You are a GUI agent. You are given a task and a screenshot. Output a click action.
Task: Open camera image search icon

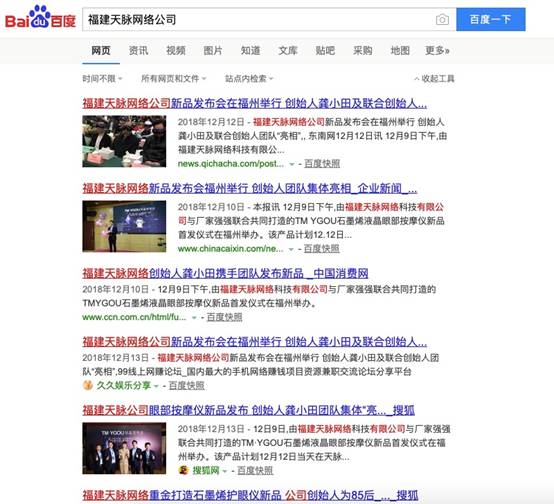pos(442,19)
